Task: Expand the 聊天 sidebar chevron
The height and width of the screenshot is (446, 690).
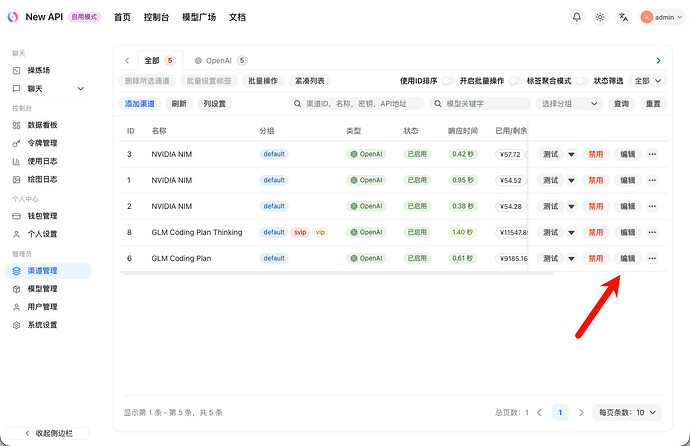Action: pyautogui.click(x=81, y=89)
